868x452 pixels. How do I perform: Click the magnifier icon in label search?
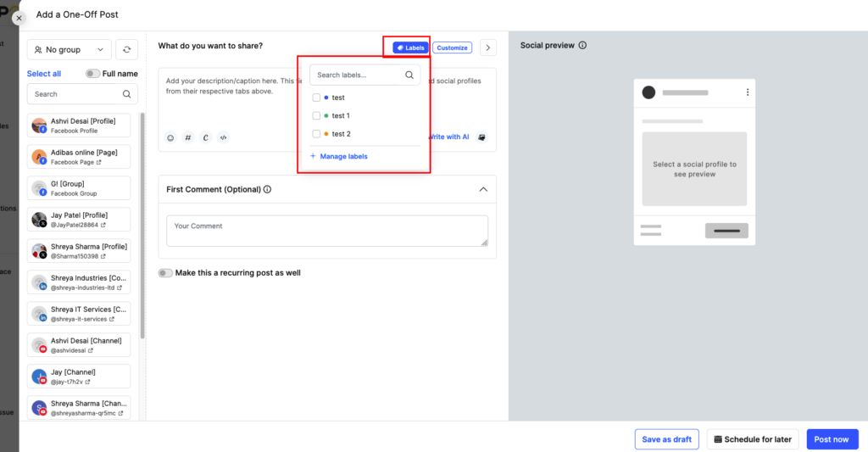409,75
